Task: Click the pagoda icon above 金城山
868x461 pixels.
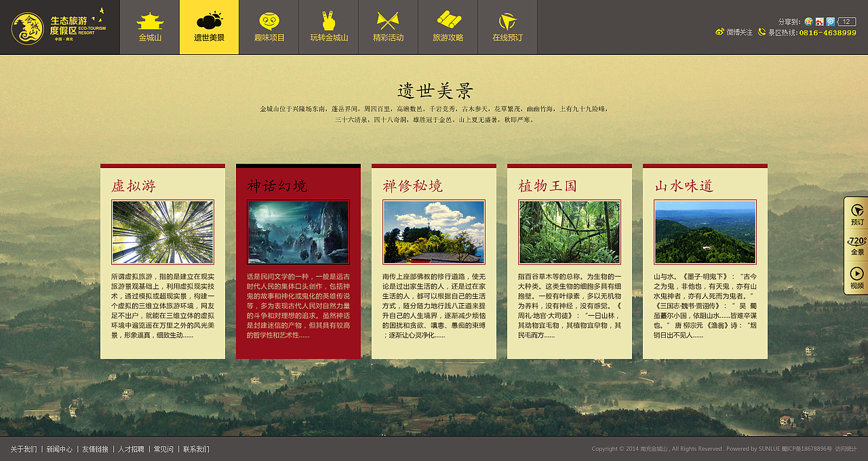Action: pyautogui.click(x=149, y=19)
